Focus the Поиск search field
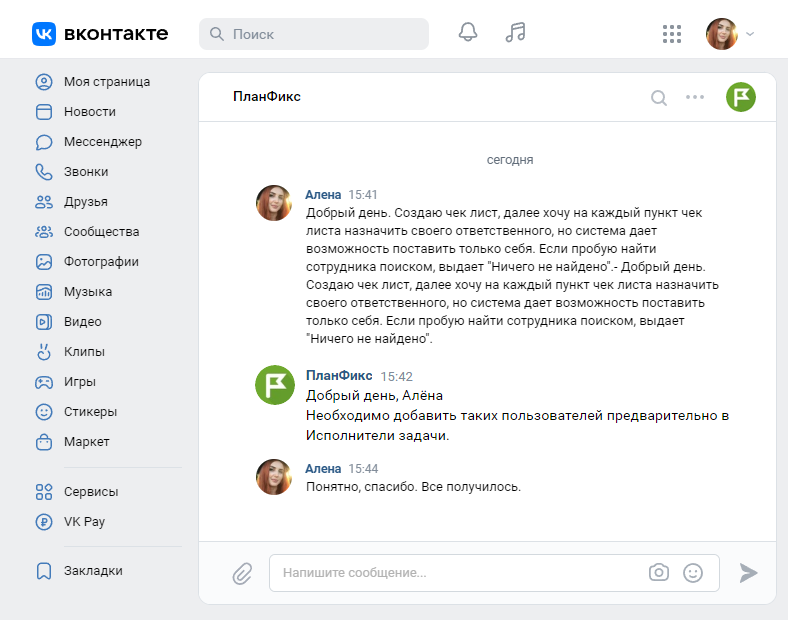Viewport: 788px width, 620px height. point(314,34)
